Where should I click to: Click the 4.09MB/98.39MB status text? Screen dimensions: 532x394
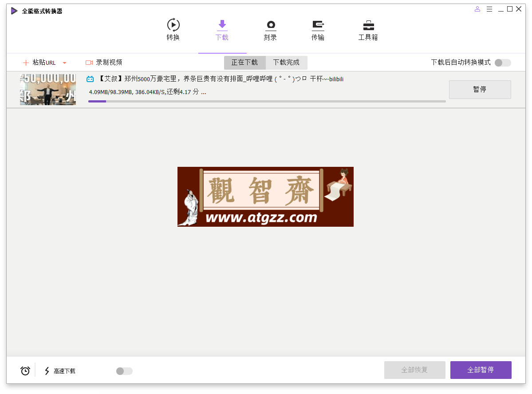147,92
